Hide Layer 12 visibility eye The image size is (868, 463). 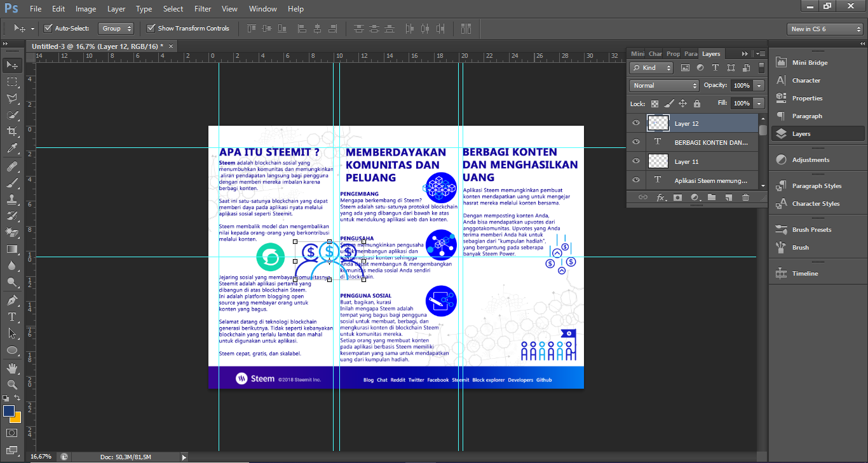point(636,123)
